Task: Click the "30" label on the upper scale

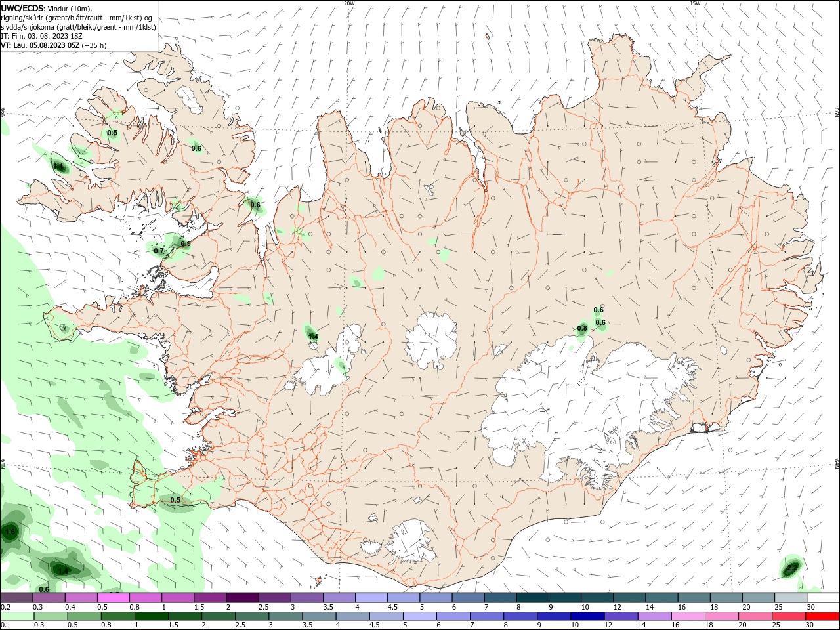Action: [811, 607]
